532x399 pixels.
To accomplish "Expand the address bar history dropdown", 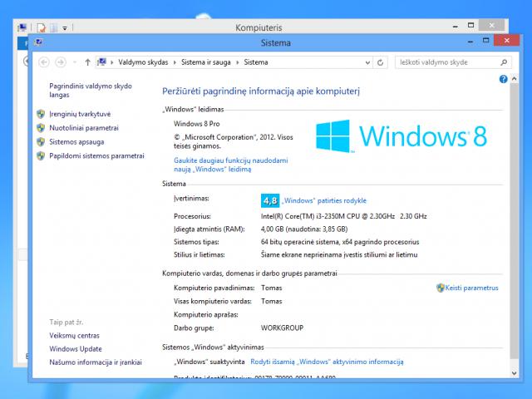I will tap(367, 62).
